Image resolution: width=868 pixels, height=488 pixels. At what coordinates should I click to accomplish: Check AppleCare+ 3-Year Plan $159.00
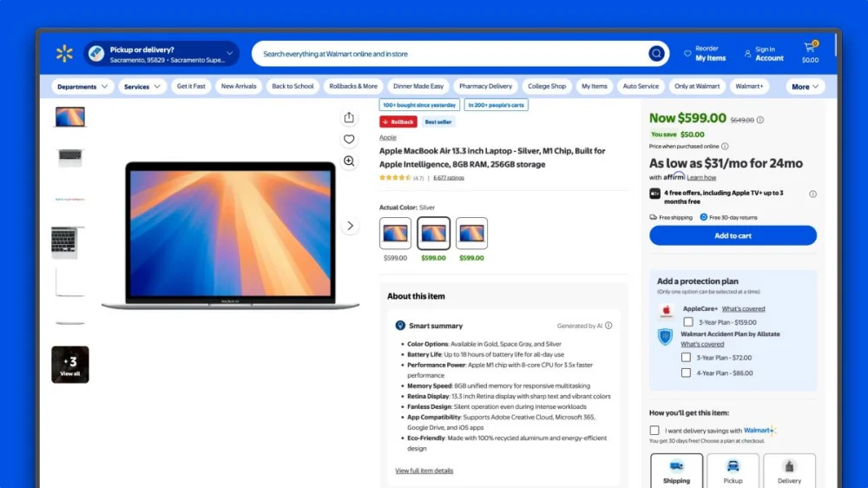pyautogui.click(x=688, y=322)
